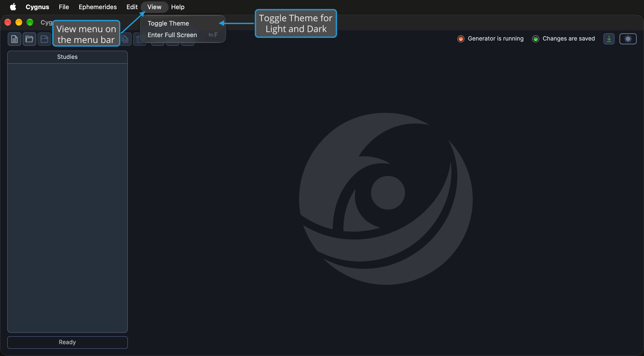
Task: Open the Edit menu
Action: click(132, 7)
